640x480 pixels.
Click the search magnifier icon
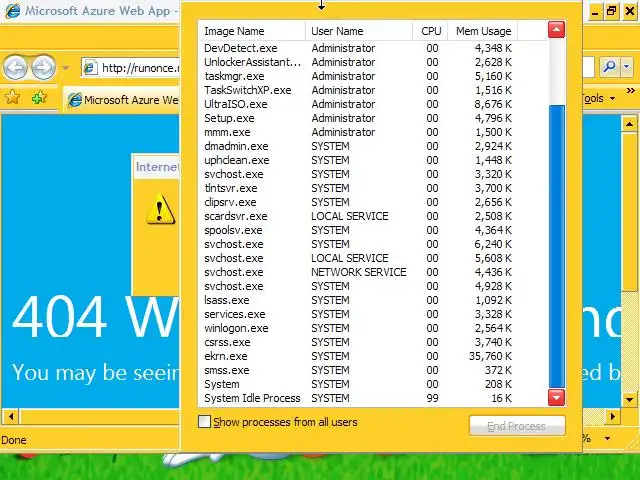[609, 67]
